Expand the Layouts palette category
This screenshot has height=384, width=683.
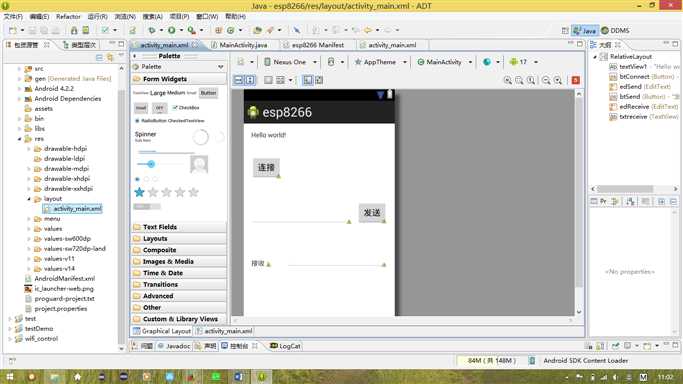click(179, 239)
